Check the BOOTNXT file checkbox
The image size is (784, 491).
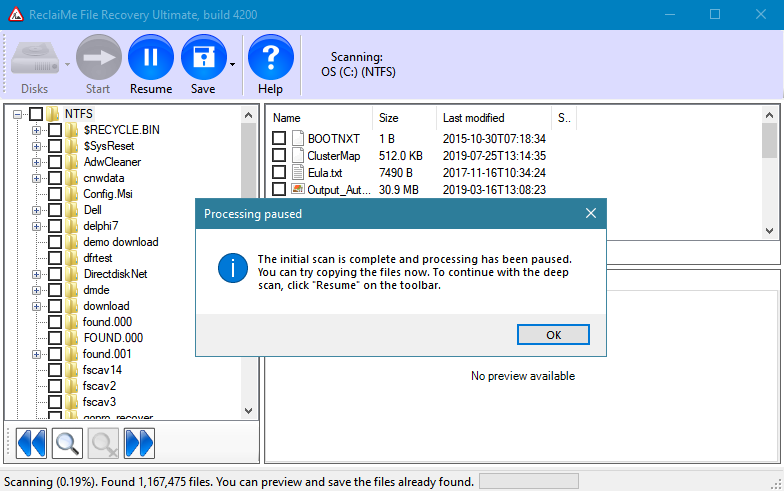pos(280,138)
